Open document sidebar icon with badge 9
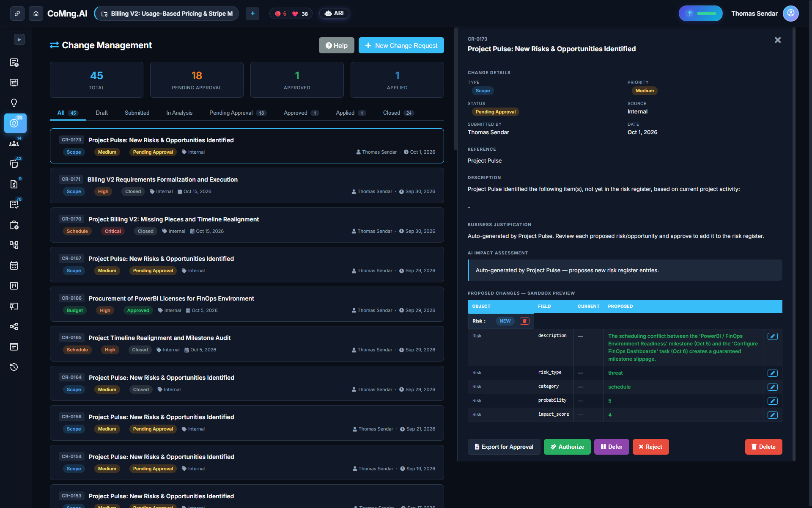 pos(14,184)
